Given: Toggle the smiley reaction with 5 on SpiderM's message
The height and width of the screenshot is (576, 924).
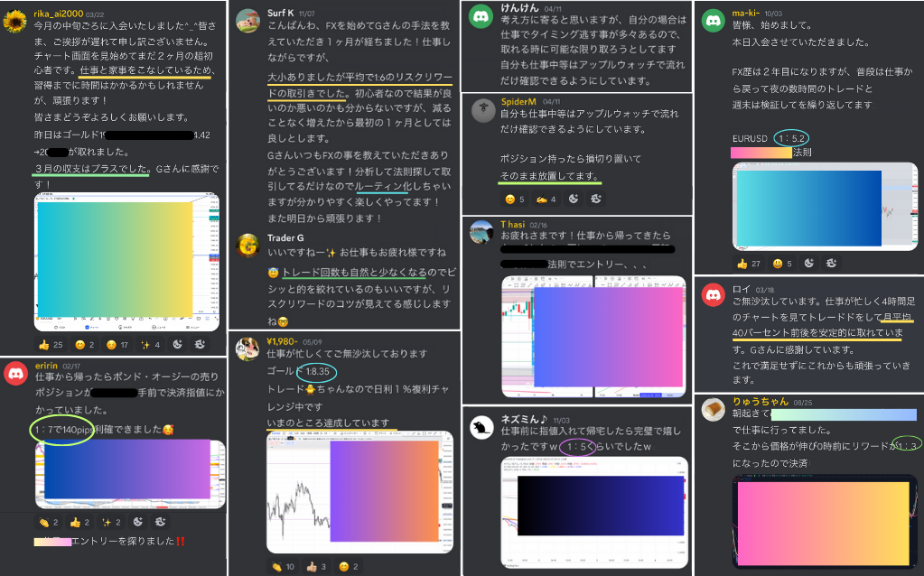Looking at the screenshot, I should (x=516, y=199).
